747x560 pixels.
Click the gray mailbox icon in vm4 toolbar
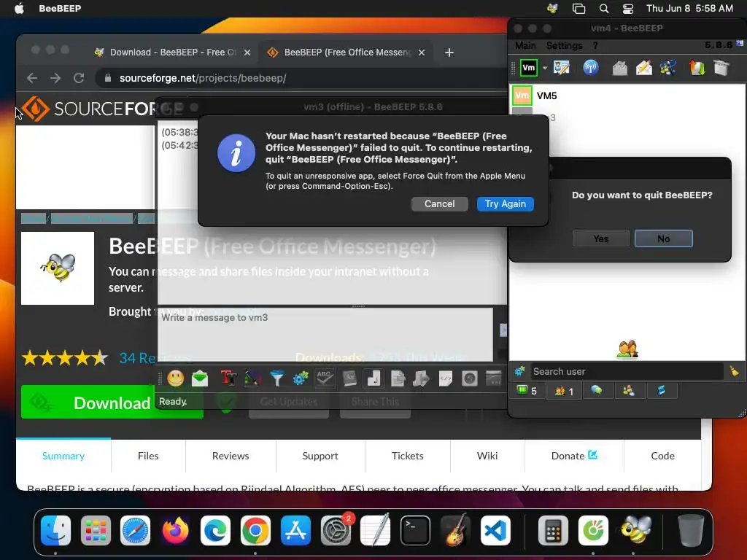tap(619, 68)
